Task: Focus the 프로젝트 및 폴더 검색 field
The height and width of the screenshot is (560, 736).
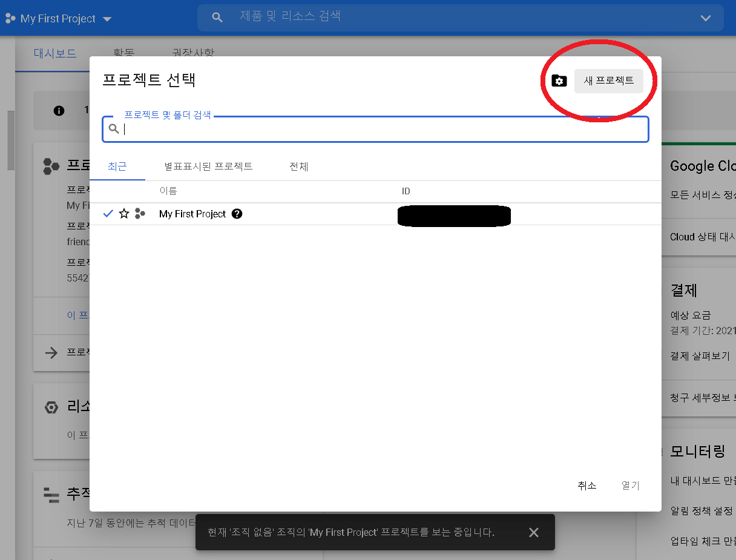Action: [x=375, y=129]
